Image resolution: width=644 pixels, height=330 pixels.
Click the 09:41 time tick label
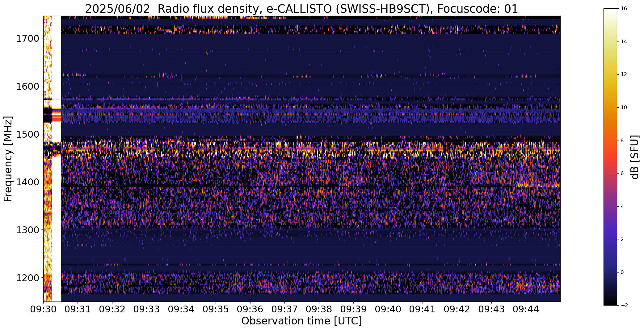point(423,309)
